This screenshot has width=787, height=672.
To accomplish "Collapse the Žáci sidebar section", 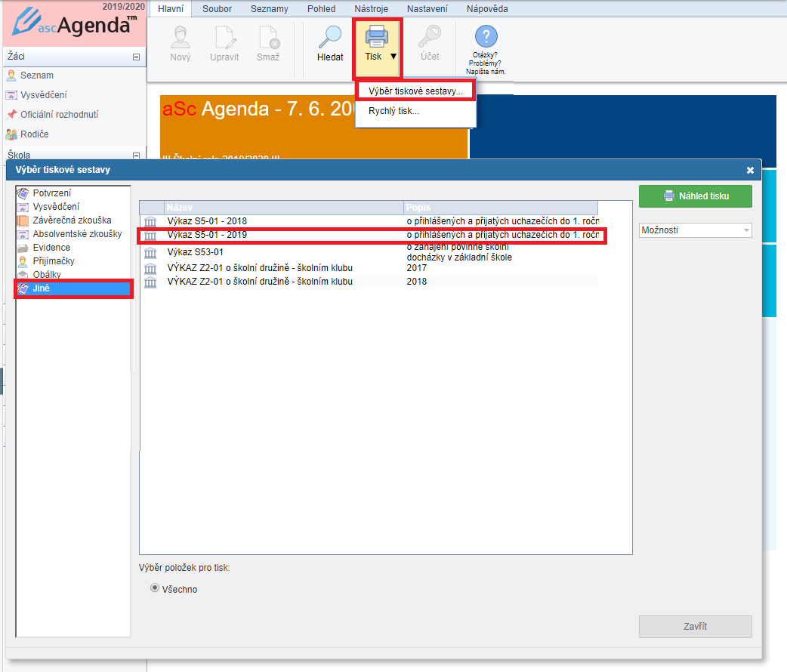I will tap(136, 57).
